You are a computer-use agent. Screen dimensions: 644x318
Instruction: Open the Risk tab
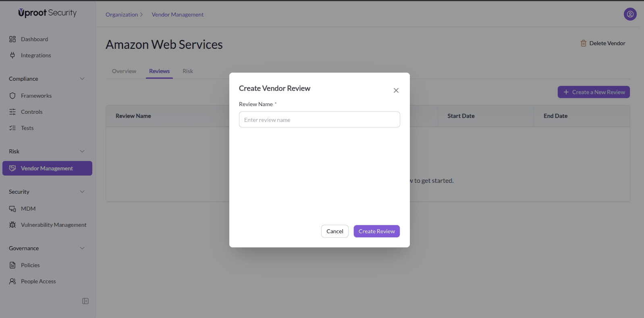[187, 71]
